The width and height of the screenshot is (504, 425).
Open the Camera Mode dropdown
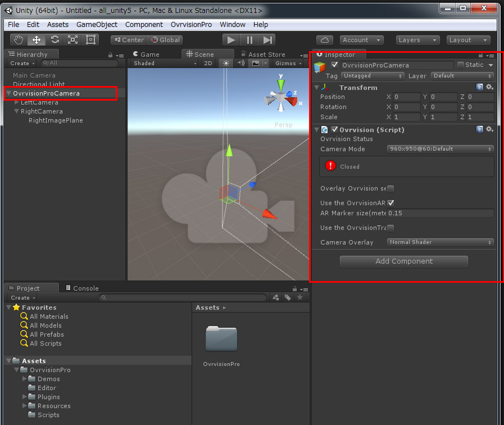tap(440, 149)
